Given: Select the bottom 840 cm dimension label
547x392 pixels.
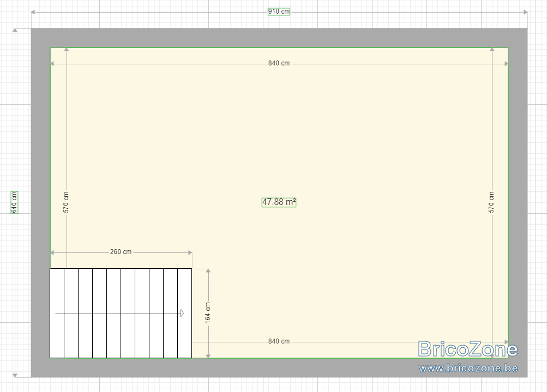Looking at the screenshot, I should pos(279,341).
